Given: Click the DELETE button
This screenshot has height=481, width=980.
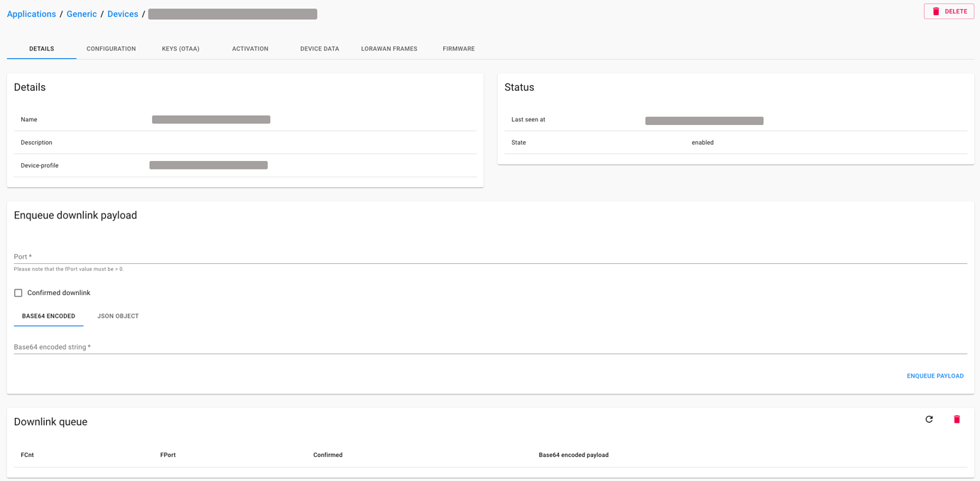Looking at the screenshot, I should pos(949,11).
